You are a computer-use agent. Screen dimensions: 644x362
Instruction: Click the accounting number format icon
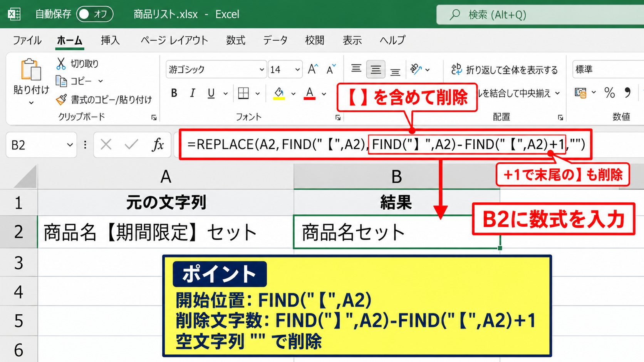tap(580, 93)
